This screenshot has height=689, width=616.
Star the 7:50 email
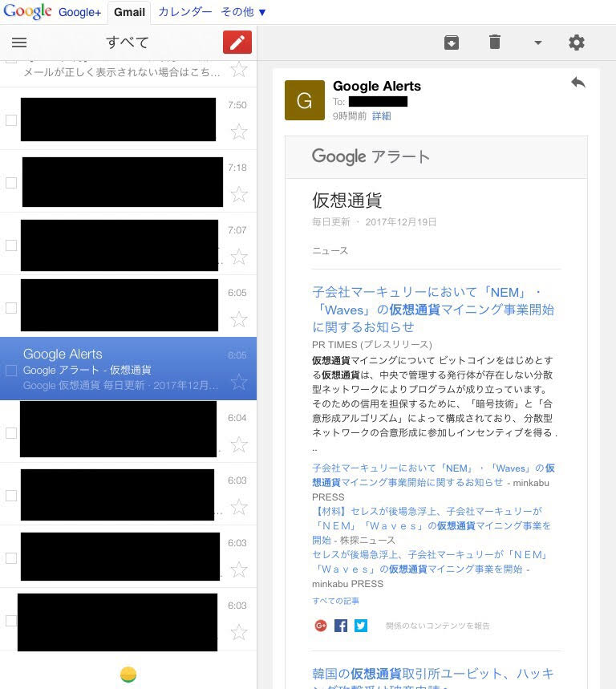(239, 132)
